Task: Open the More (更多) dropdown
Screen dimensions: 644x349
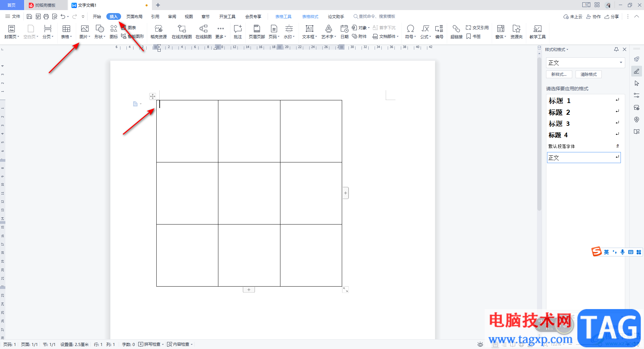Action: click(x=221, y=32)
